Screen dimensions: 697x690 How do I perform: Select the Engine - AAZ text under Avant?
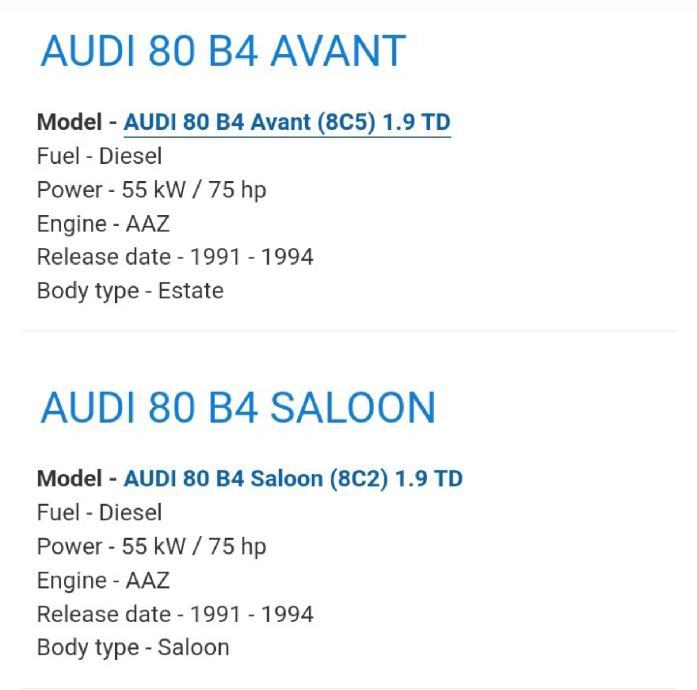click(x=103, y=223)
